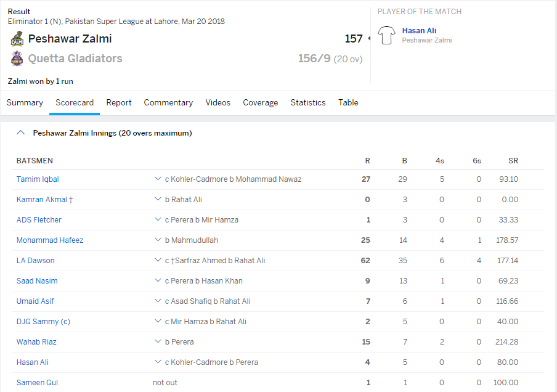Expand Wahab Riaz dismissal details chevron
This screenshot has width=557, height=392.
(158, 342)
